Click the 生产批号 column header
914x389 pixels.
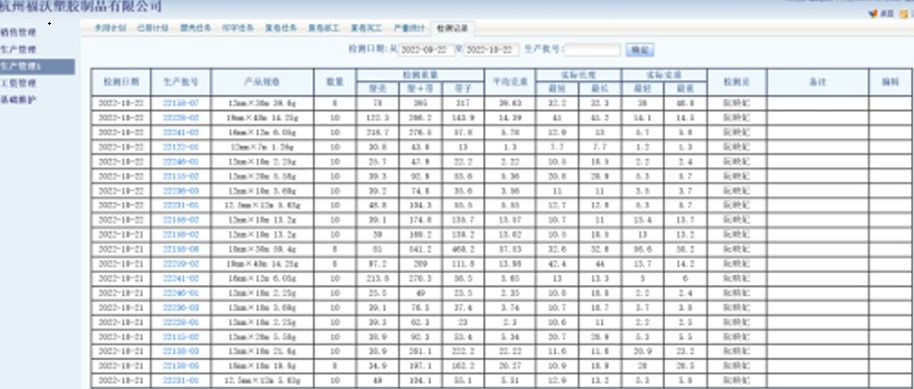181,82
